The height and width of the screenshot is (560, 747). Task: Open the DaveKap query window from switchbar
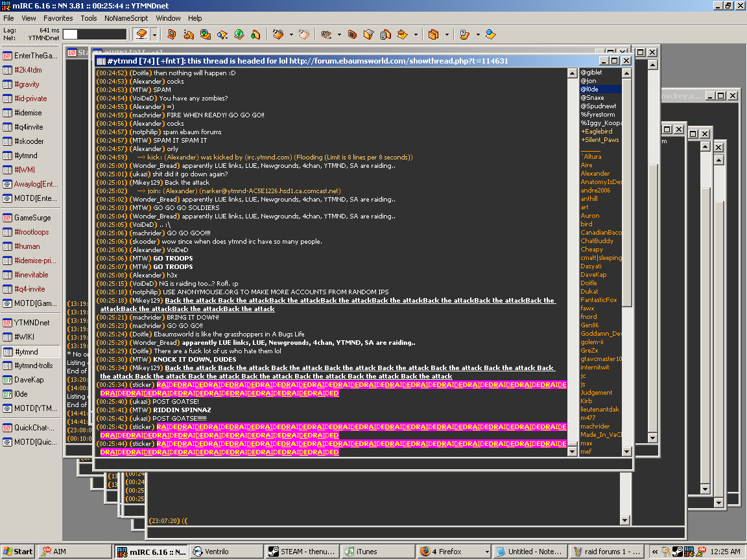(29, 380)
